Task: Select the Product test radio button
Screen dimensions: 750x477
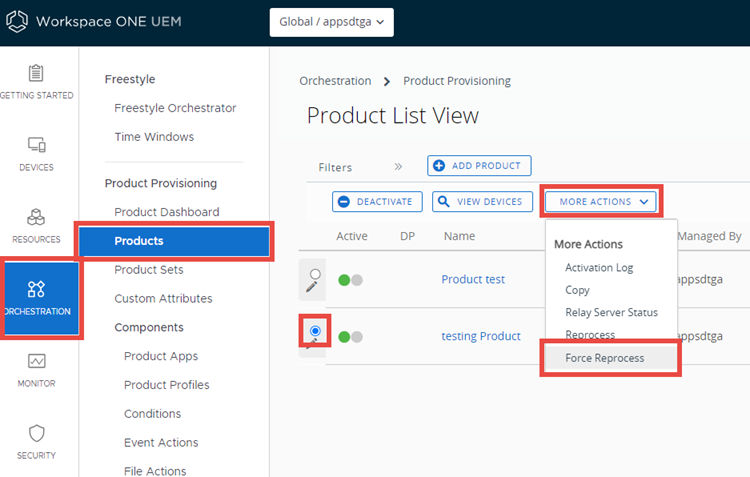Action: 315,274
